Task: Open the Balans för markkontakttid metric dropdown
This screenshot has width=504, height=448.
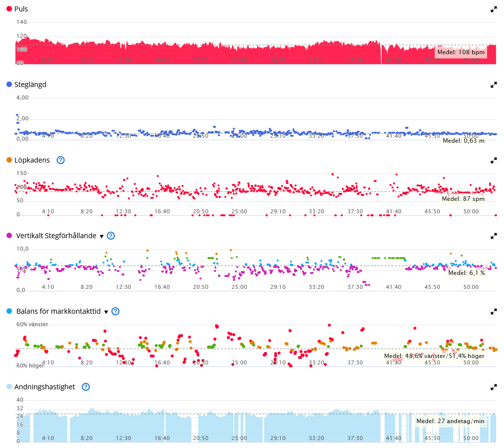Action: [106, 312]
